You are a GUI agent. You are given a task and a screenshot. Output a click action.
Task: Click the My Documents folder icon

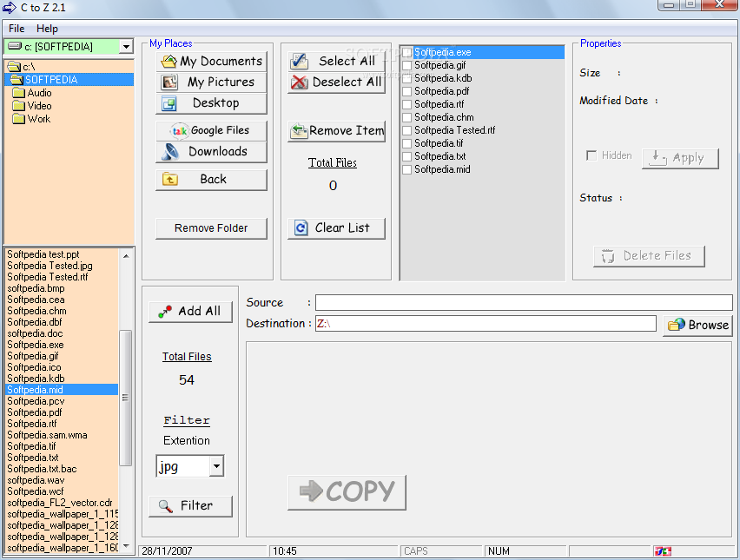(x=168, y=62)
